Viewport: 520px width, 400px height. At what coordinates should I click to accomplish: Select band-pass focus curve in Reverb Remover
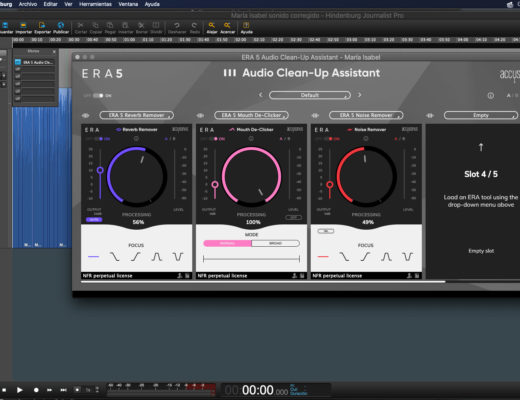point(157,257)
